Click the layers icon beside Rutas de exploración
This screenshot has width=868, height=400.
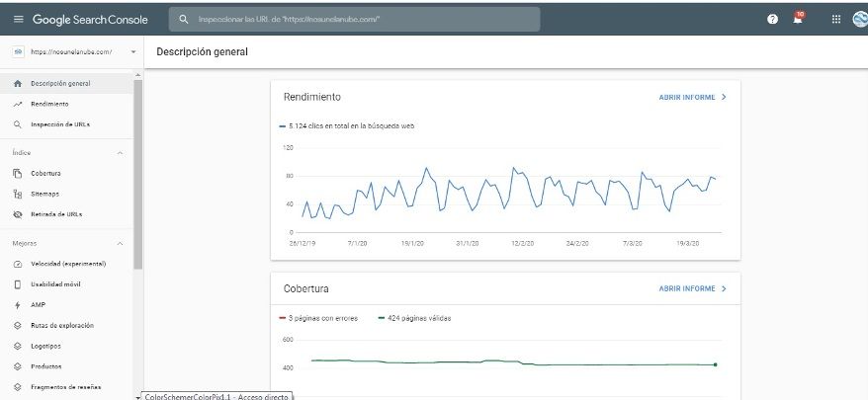[x=18, y=326]
